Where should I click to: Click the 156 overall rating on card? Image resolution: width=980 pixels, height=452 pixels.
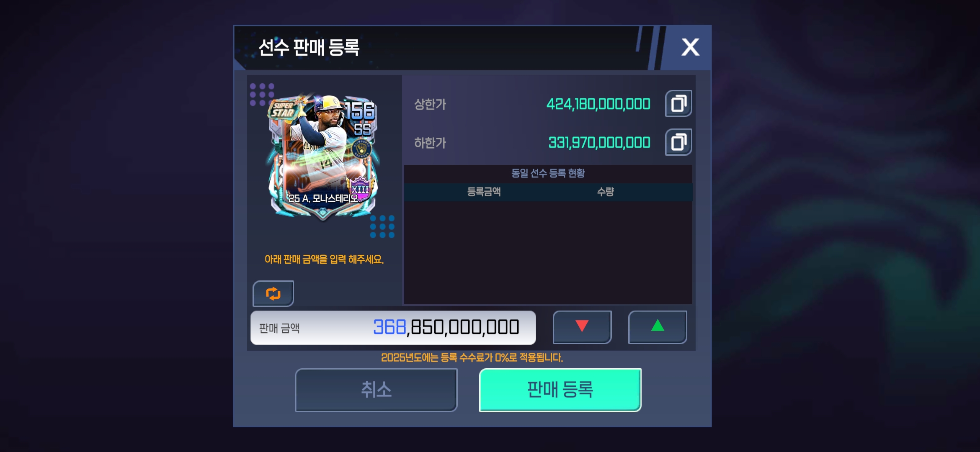[359, 111]
